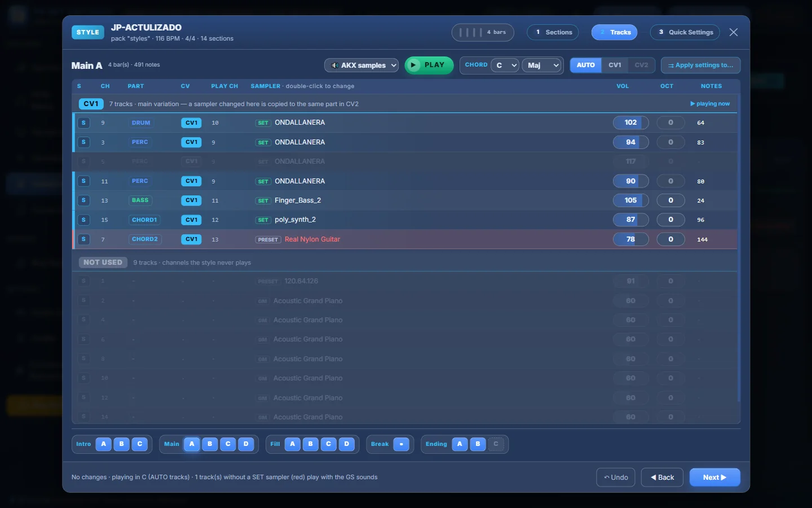Go to the Sections step
This screenshot has height=508, width=812.
[553, 32]
